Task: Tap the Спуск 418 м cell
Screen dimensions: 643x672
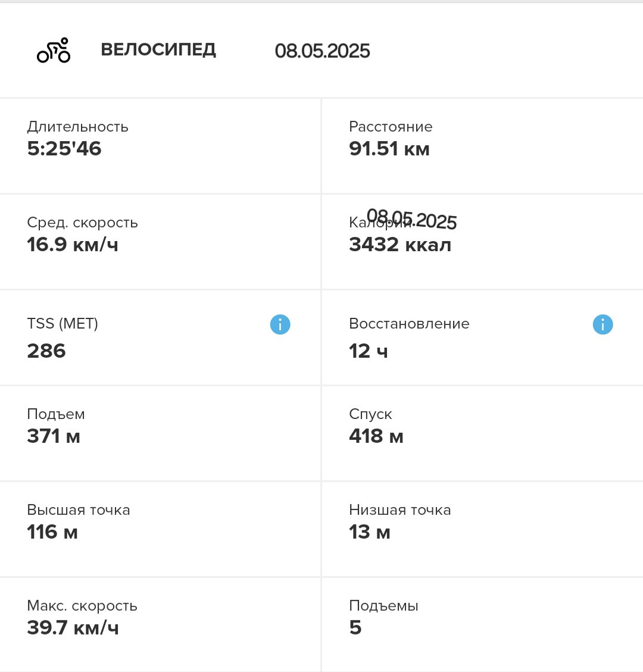Action: (483, 433)
